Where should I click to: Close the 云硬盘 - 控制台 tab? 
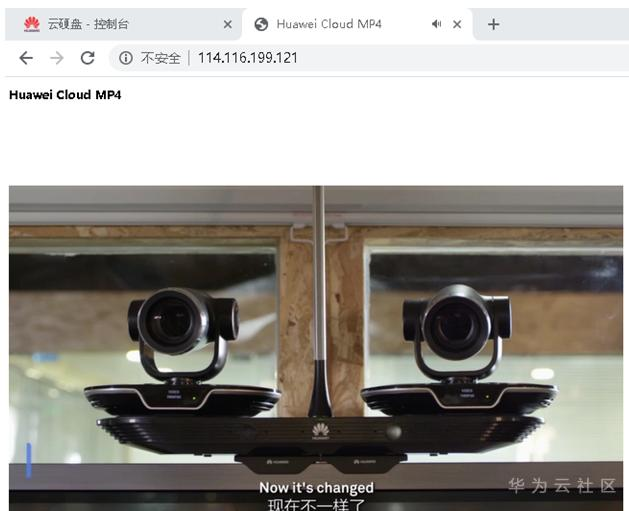tap(228, 24)
